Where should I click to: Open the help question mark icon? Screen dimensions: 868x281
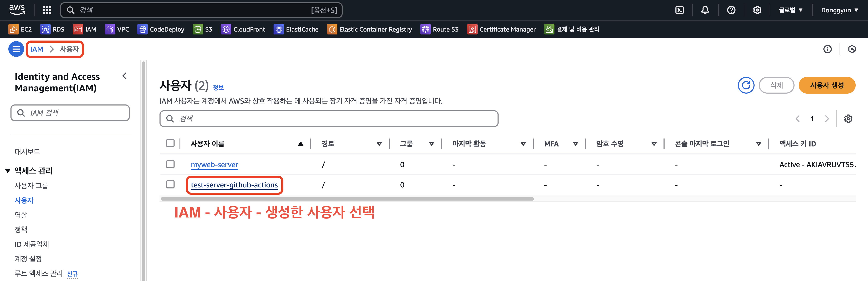(x=731, y=10)
